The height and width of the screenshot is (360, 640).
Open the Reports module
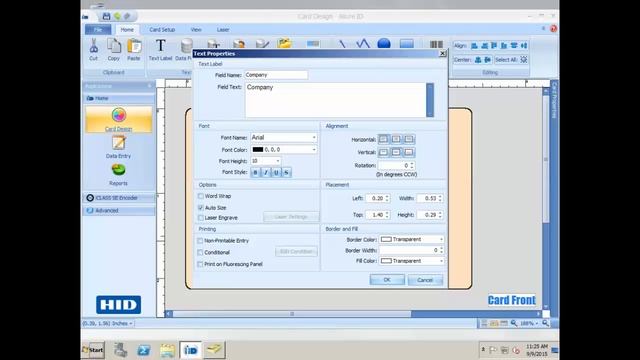[x=118, y=175]
